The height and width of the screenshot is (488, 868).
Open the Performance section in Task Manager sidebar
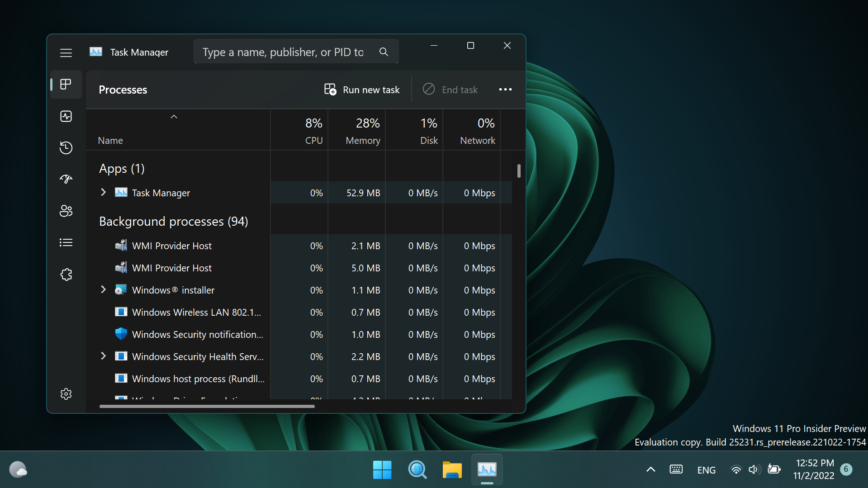66,116
